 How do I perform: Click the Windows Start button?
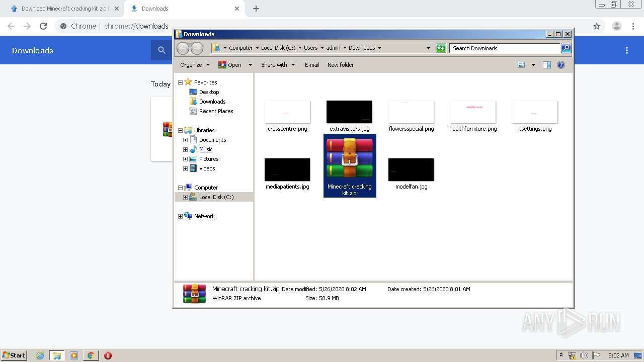(x=14, y=355)
